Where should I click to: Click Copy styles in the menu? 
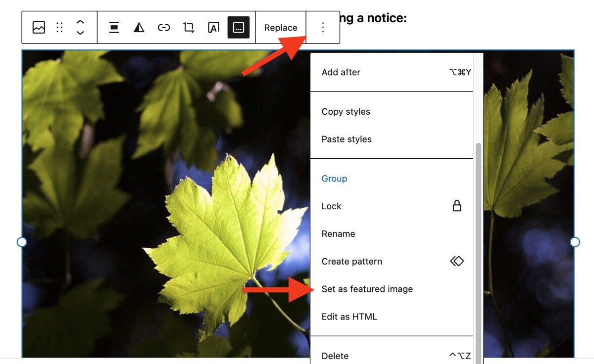click(346, 111)
